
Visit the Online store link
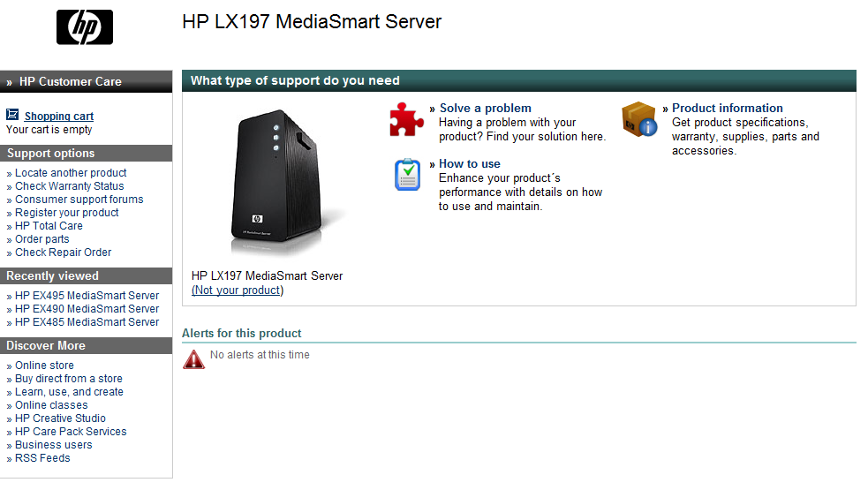[44, 366]
